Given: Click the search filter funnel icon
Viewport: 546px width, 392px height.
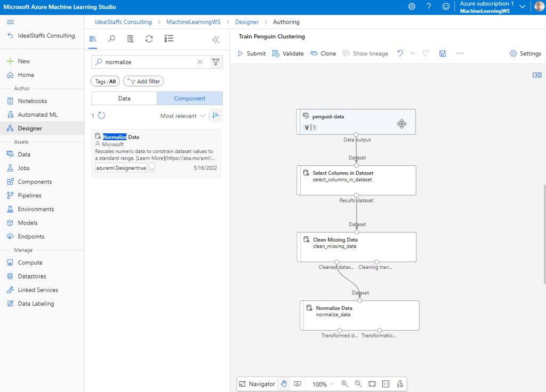Looking at the screenshot, I should click(x=215, y=62).
